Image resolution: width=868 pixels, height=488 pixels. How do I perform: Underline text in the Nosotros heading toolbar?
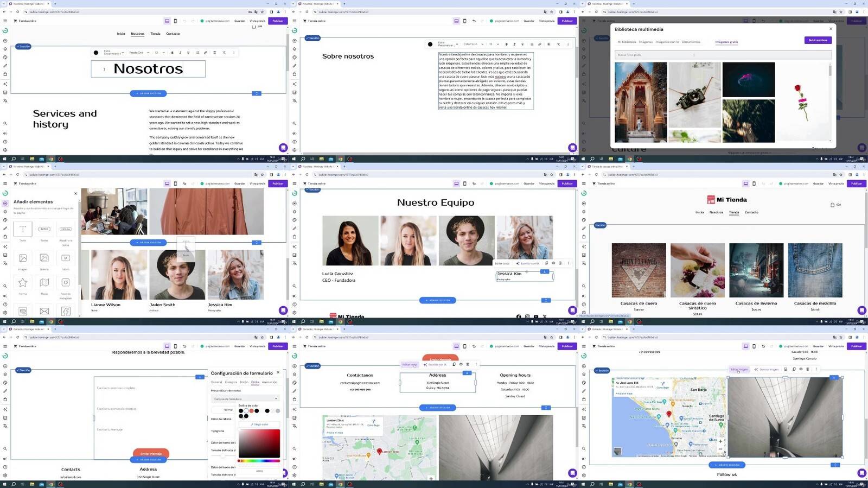[x=188, y=53]
